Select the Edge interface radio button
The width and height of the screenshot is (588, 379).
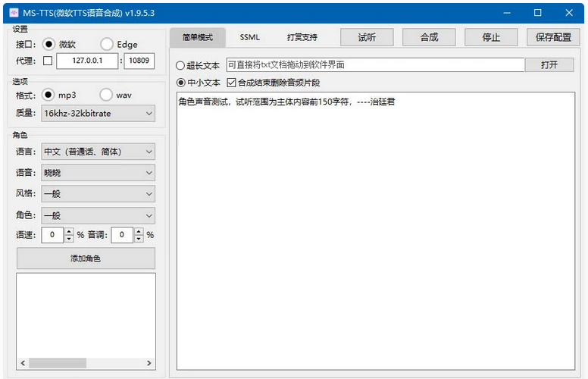point(107,45)
